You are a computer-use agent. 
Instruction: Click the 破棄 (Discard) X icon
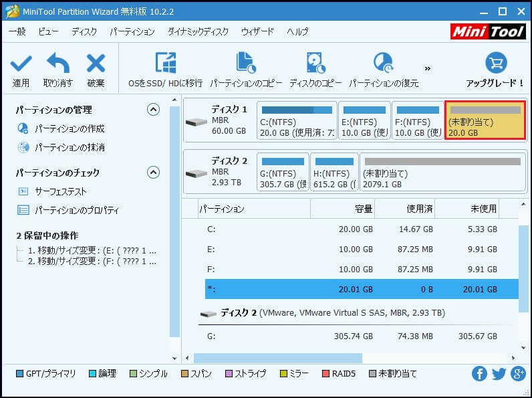(96, 63)
